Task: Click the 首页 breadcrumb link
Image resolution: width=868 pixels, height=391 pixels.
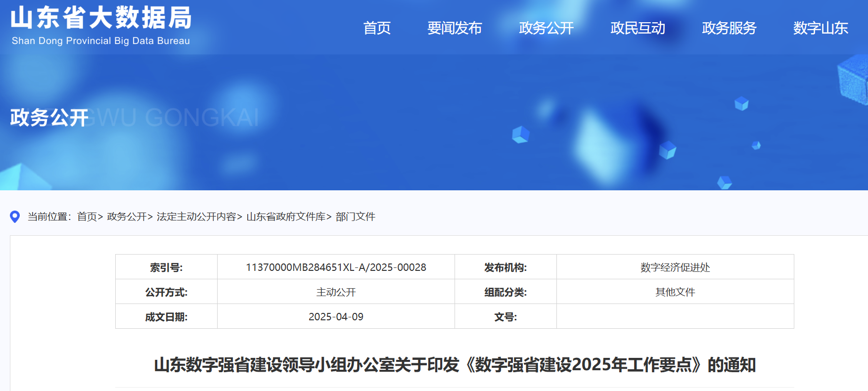Action: tap(87, 217)
